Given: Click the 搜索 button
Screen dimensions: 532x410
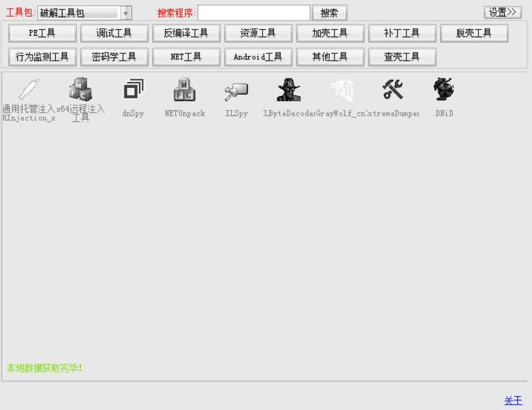Looking at the screenshot, I should [x=329, y=13].
